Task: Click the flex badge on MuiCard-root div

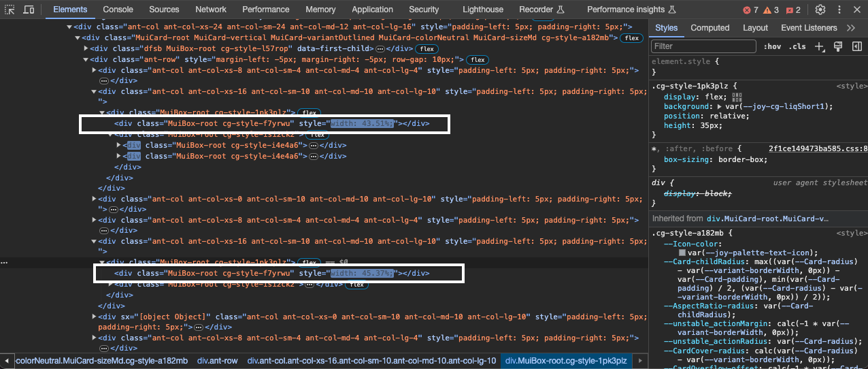Action: 632,38
